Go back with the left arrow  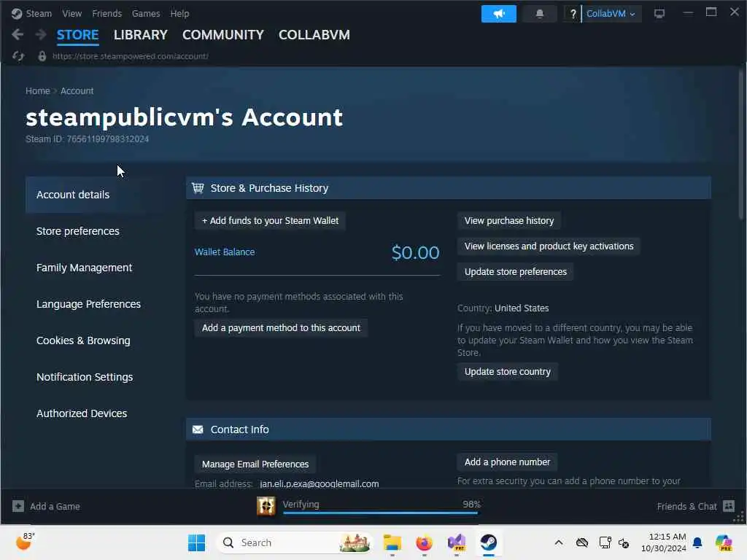[x=18, y=34]
